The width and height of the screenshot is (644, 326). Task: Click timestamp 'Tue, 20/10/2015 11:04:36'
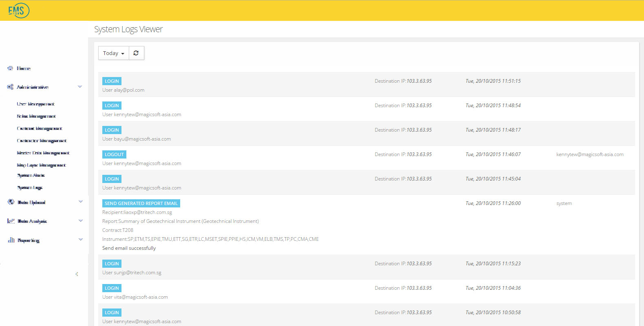pyautogui.click(x=493, y=288)
